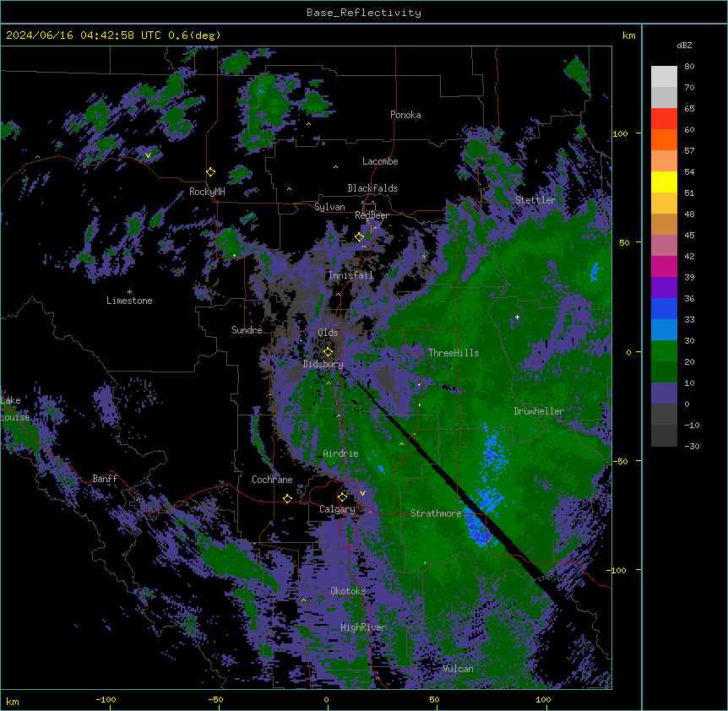Click the km unit label at top right
Image resolution: width=728 pixels, height=711 pixels.
click(x=628, y=35)
